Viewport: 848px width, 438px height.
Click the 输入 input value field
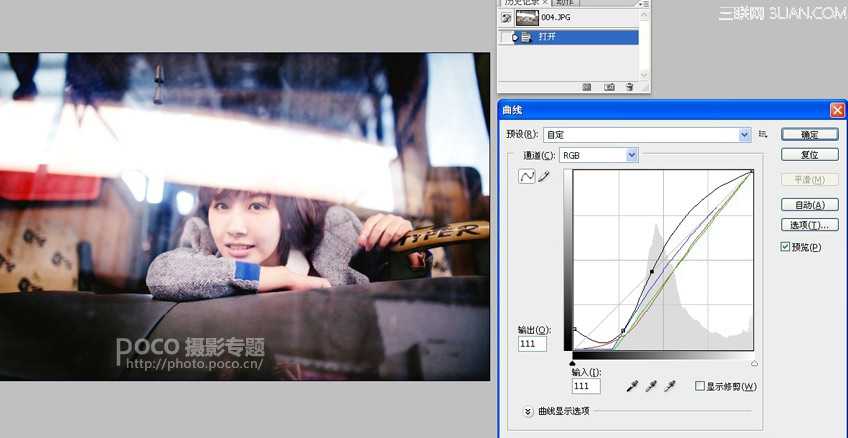pyautogui.click(x=586, y=386)
